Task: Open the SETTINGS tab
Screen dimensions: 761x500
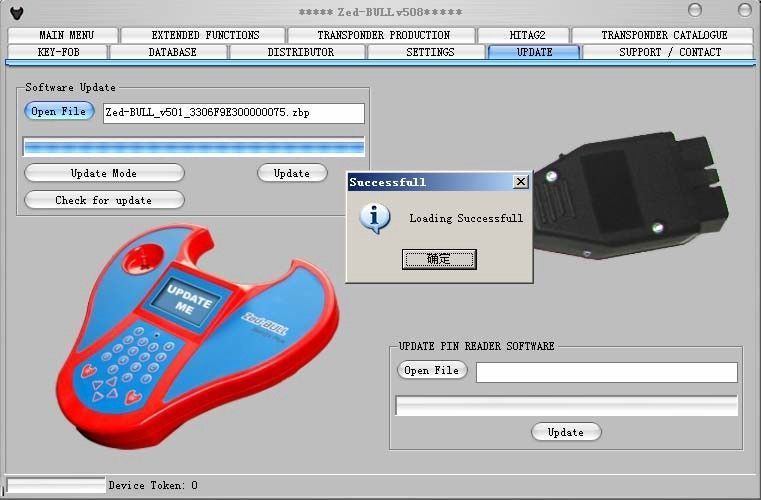Action: [x=427, y=52]
